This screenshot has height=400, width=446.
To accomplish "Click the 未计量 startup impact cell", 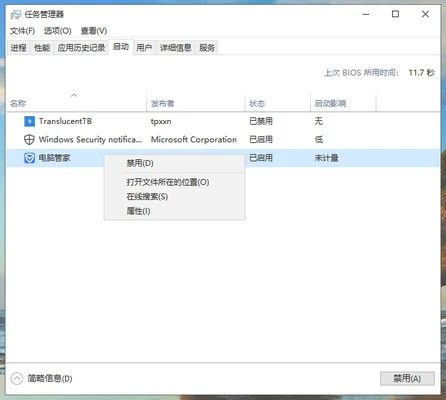I will pos(326,158).
